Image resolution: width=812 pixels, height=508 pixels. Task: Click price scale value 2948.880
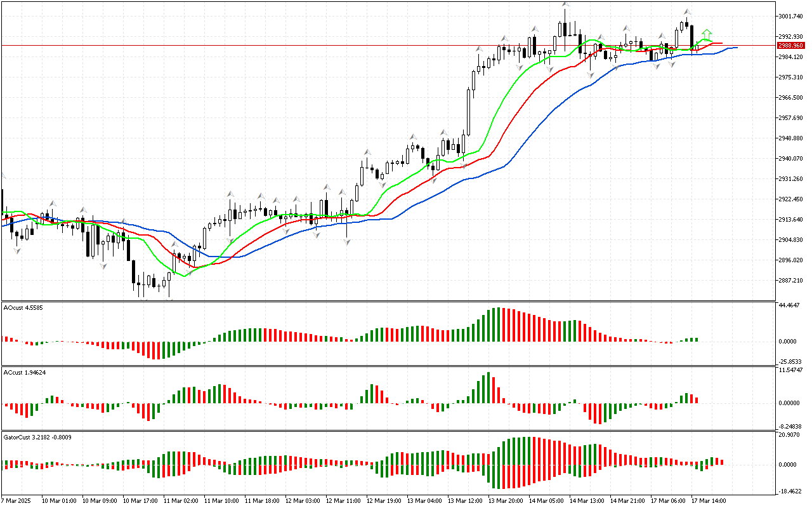(792, 138)
